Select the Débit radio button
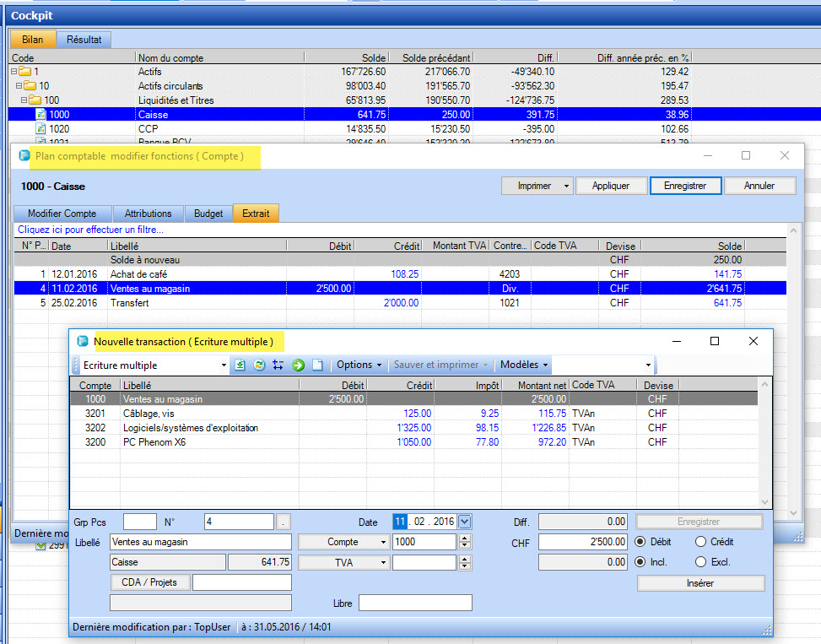Image resolution: width=821 pixels, height=644 pixels. pyautogui.click(x=641, y=542)
